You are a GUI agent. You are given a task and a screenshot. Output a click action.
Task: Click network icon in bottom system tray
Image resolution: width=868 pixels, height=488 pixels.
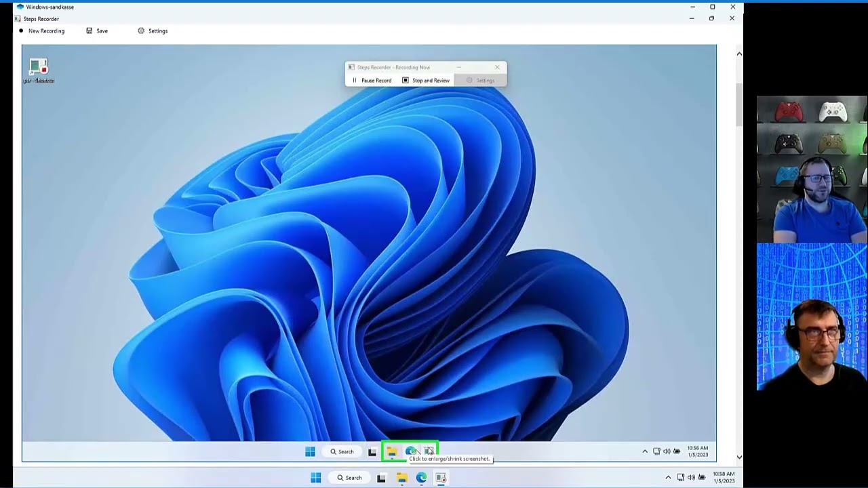680,478
